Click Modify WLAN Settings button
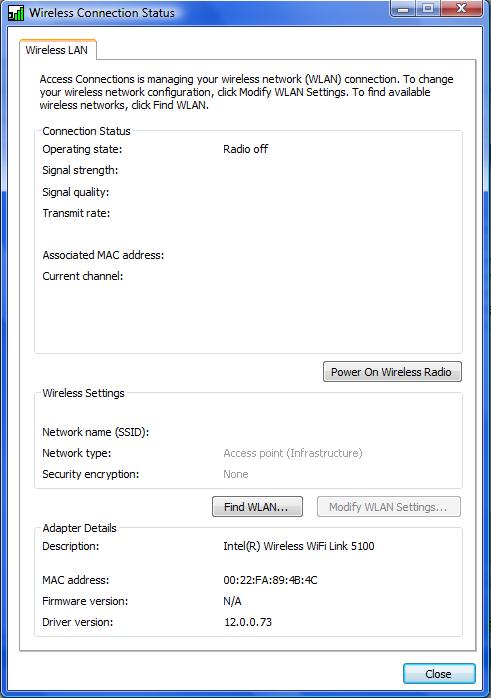 click(x=389, y=507)
